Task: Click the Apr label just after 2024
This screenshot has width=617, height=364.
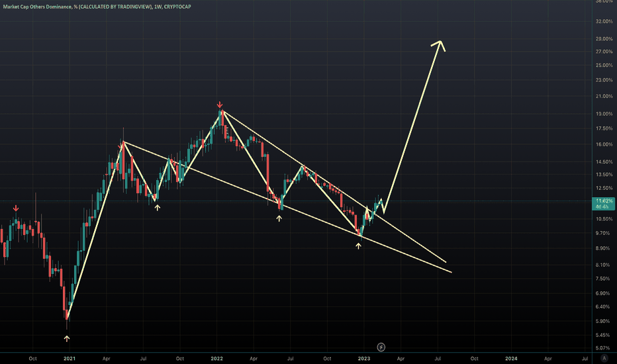Action: pos(547,359)
